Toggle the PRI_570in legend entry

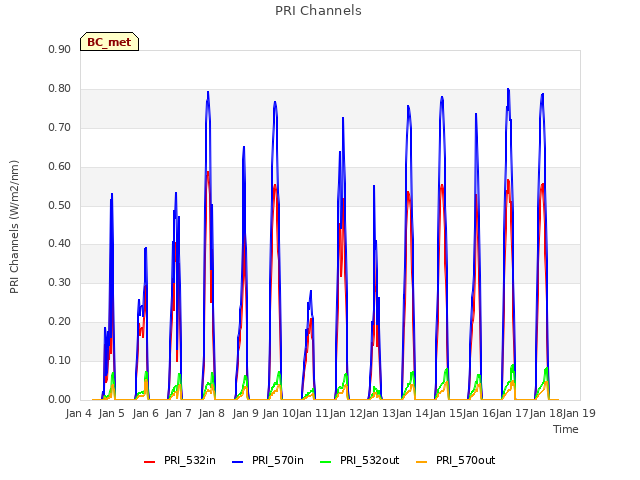[268, 460]
